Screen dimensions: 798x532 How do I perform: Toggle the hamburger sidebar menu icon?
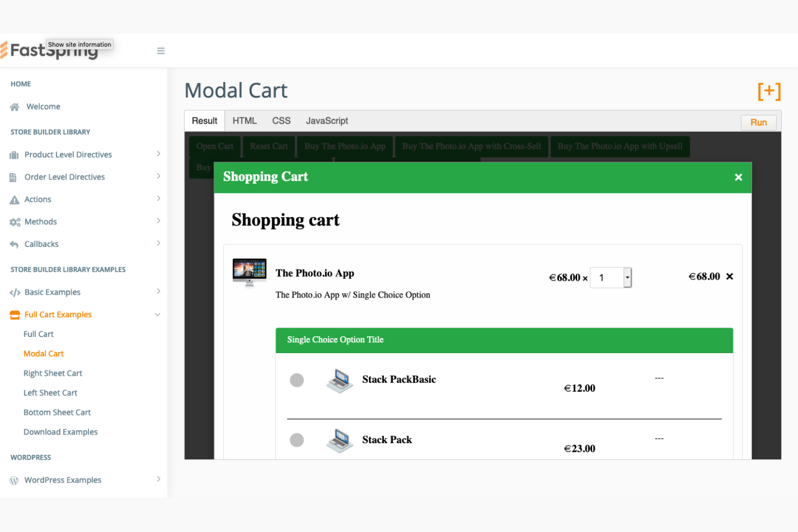pos(161,51)
